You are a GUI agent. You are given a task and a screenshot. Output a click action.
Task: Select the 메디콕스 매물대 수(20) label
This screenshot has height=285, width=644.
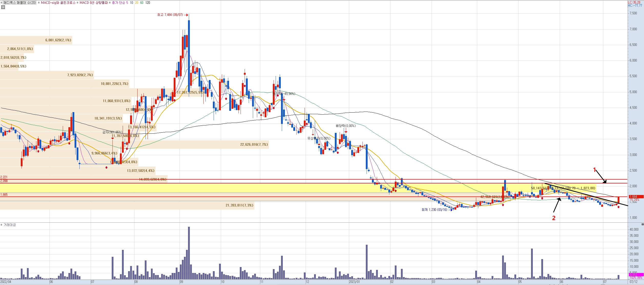coord(20,3)
